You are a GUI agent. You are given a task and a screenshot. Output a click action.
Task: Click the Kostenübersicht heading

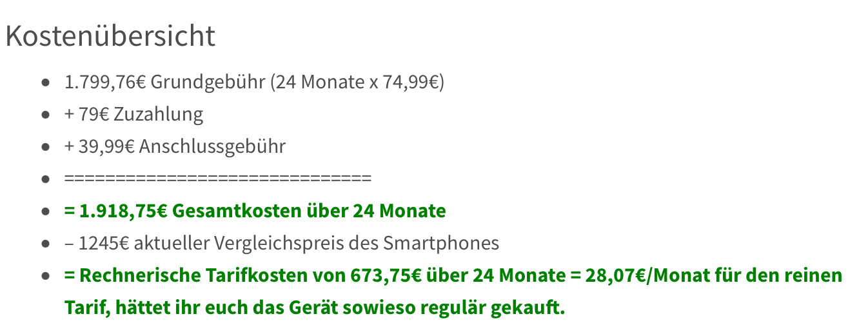point(110,37)
